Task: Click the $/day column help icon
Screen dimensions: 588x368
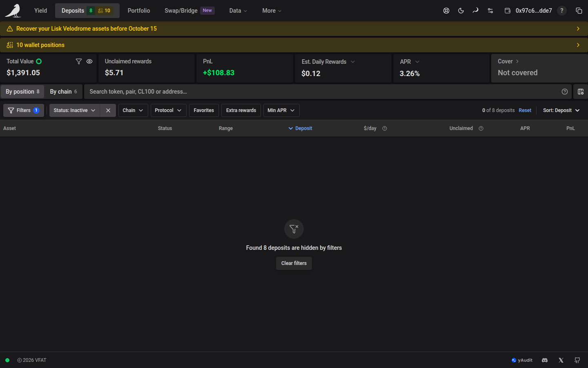Action: [x=385, y=128]
